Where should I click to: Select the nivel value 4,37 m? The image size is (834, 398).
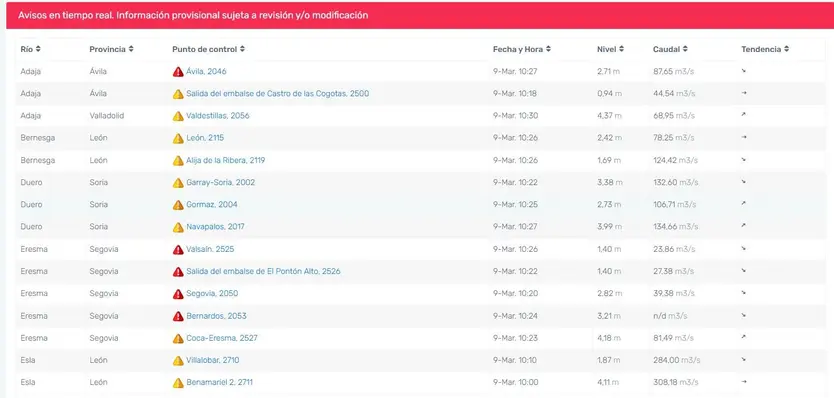pos(609,116)
